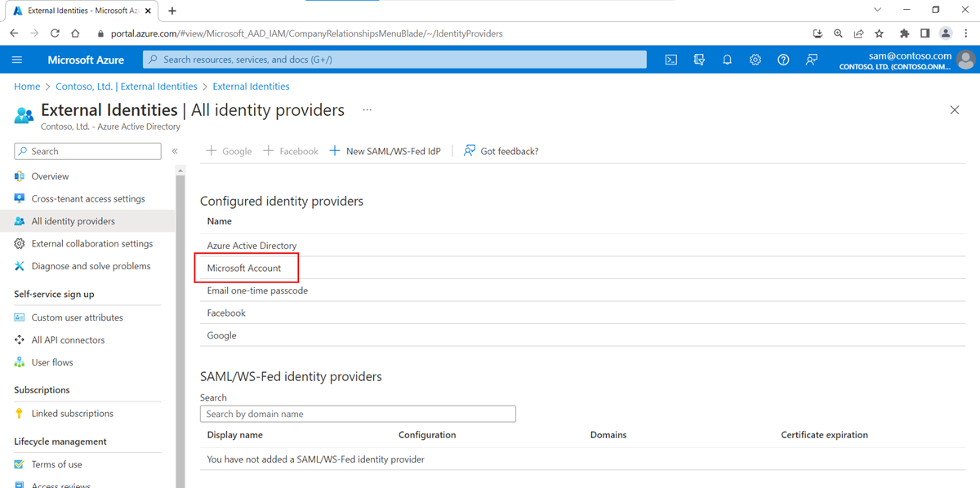Open the notifications bell
980x488 pixels.
(x=727, y=60)
